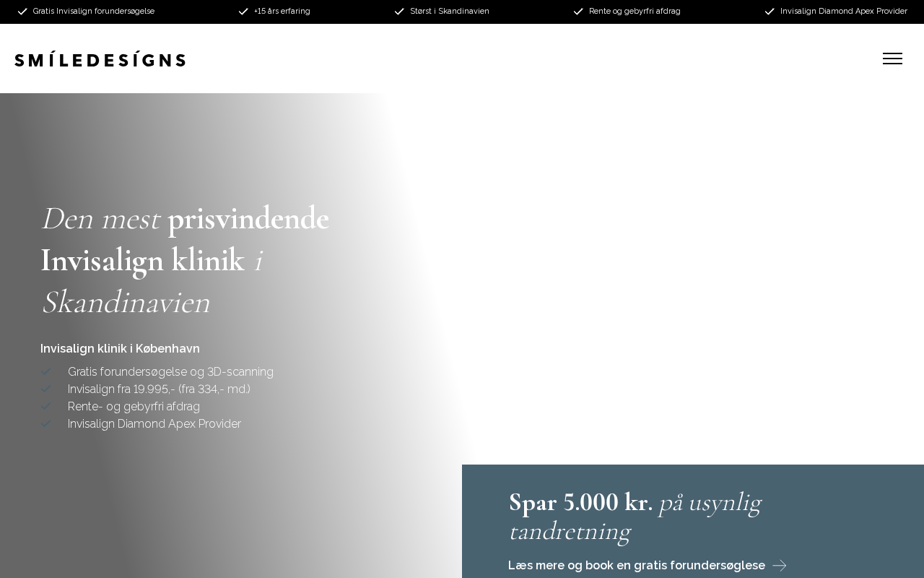Screen dimensions: 924x578
Task: Select 'Gratis Invisalign forundersøgelse' text in top bar
Action: [x=94, y=12]
